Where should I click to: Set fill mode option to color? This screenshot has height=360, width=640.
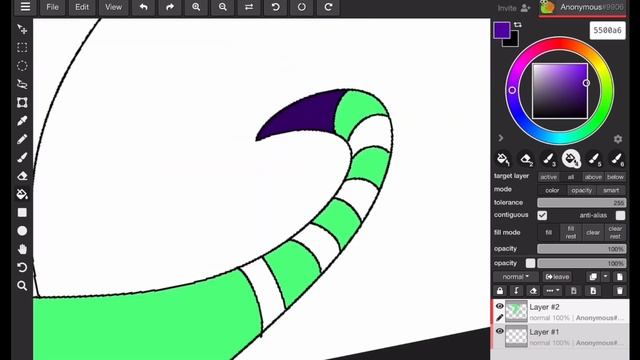552,190
